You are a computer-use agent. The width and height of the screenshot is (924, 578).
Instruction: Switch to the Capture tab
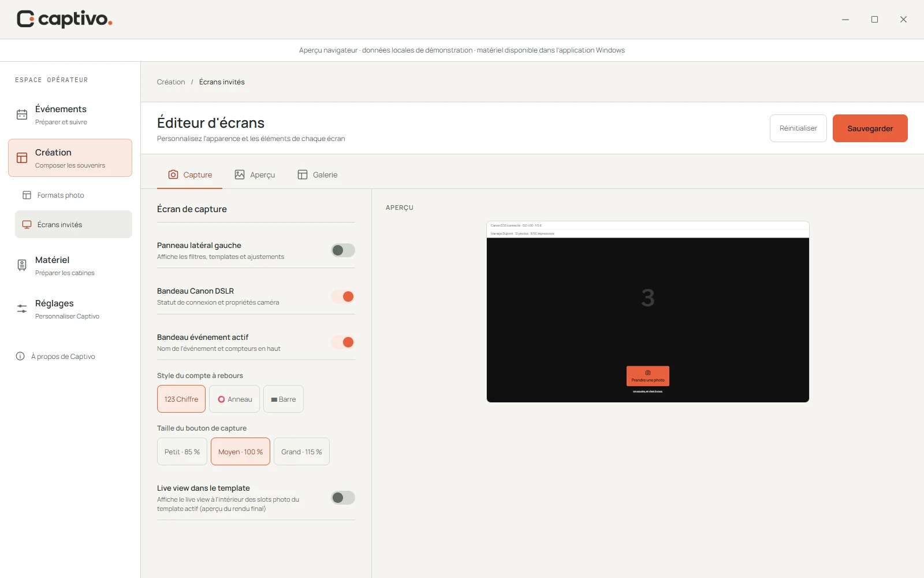pos(189,175)
